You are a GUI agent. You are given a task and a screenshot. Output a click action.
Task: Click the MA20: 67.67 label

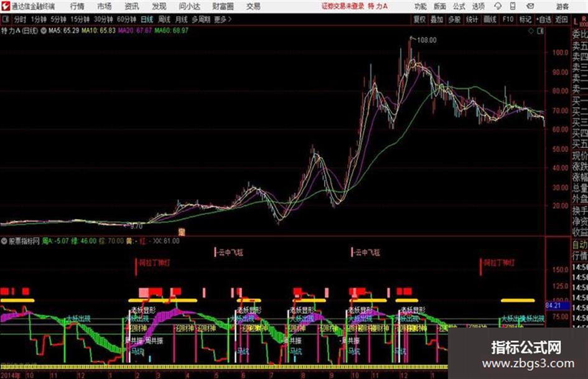pyautogui.click(x=135, y=30)
